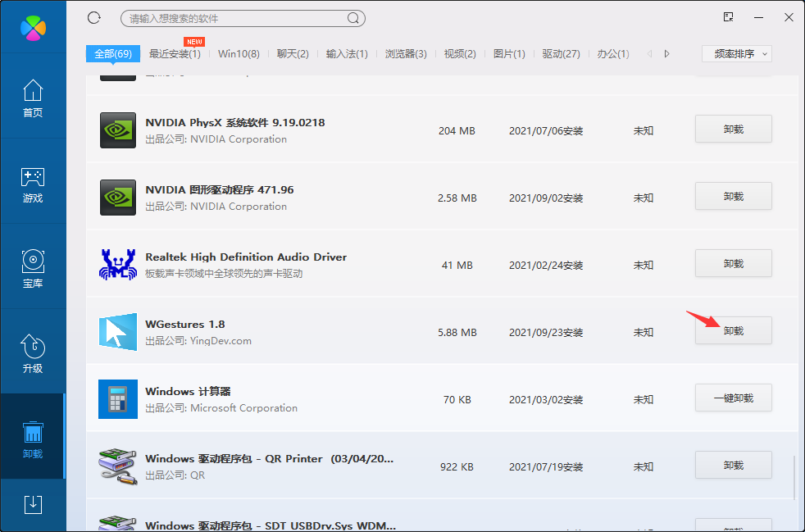Click the 204 MB size value
The height and width of the screenshot is (532, 805).
[457, 131]
